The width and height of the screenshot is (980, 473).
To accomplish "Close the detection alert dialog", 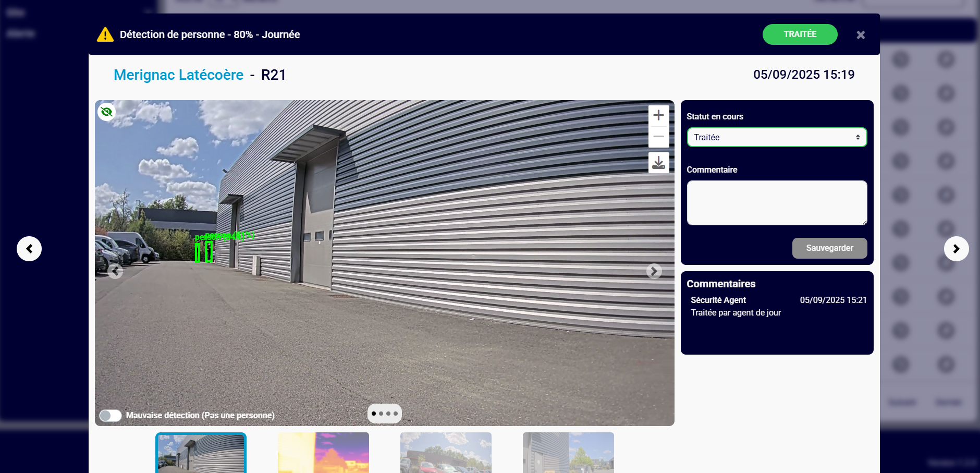I will [861, 35].
